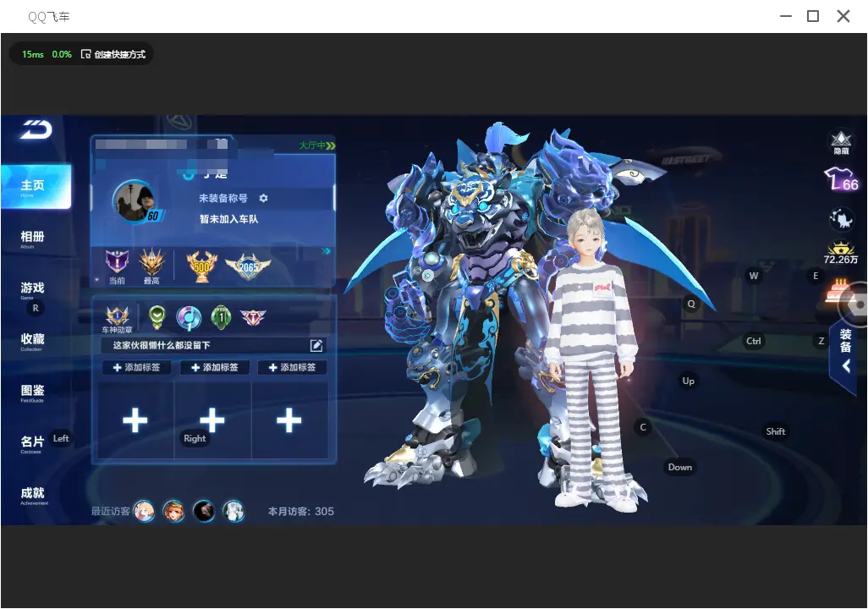Toggle the 隐藏 hide UI icon

point(841,142)
